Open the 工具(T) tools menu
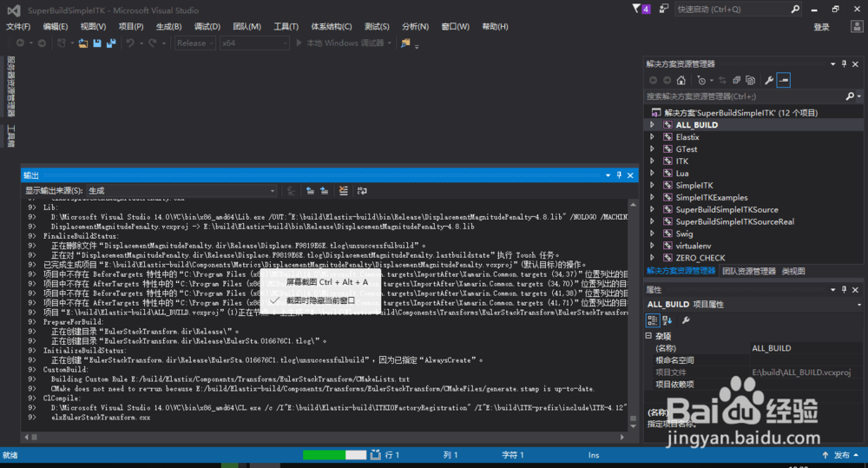The height and width of the screenshot is (468, 868). 286,27
